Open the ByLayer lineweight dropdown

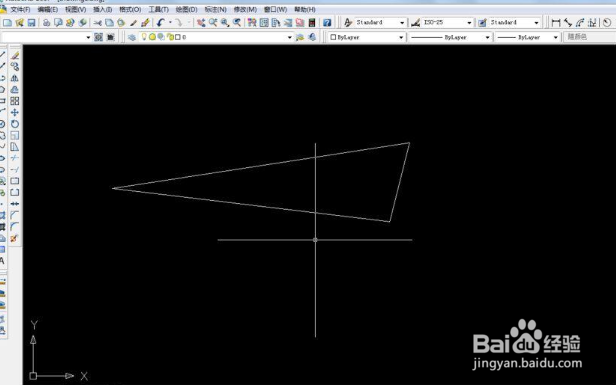click(x=528, y=37)
